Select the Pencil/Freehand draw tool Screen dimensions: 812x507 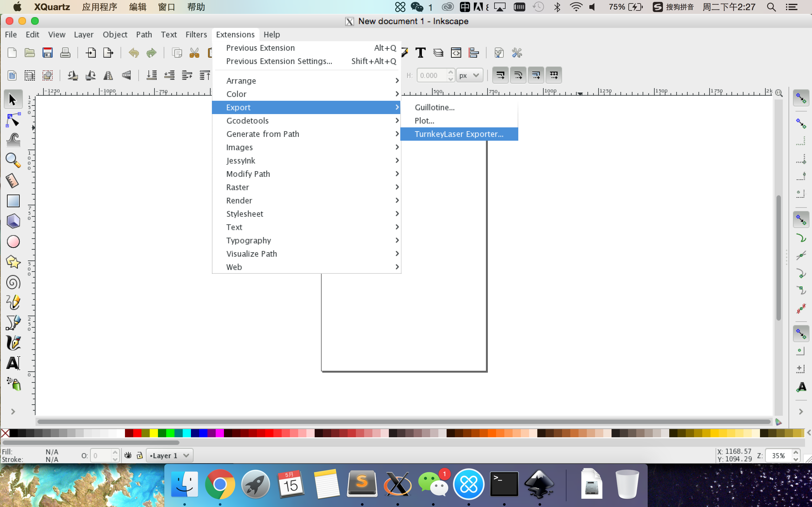coord(13,303)
